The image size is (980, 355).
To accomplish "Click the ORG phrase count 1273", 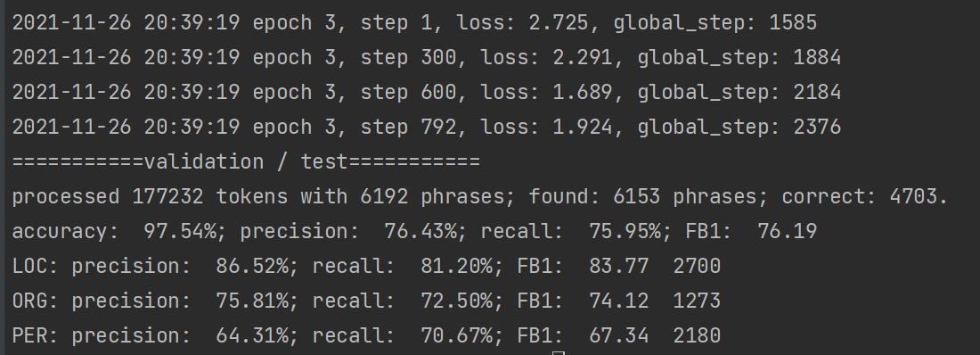I will point(697,301).
